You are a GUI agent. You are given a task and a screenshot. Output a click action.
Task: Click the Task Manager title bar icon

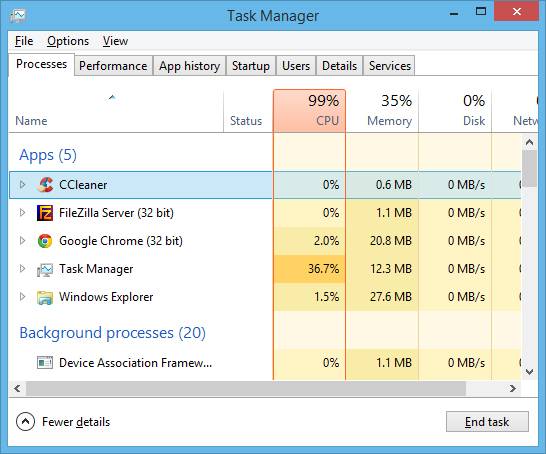click(x=17, y=15)
